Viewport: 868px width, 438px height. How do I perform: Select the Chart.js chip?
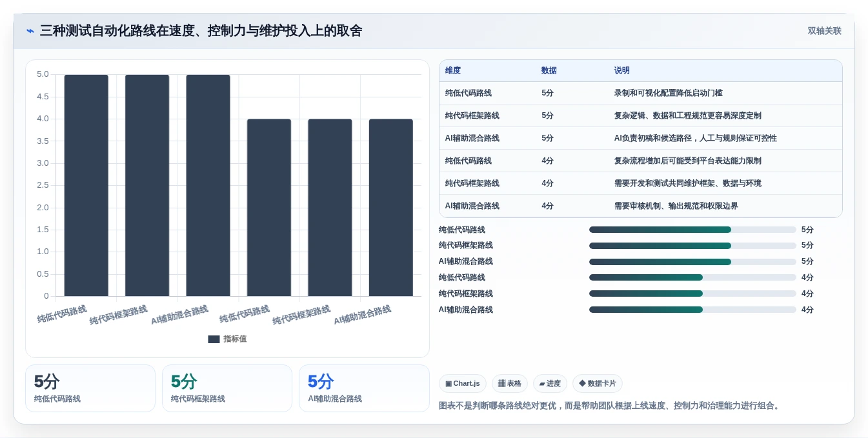coord(463,384)
